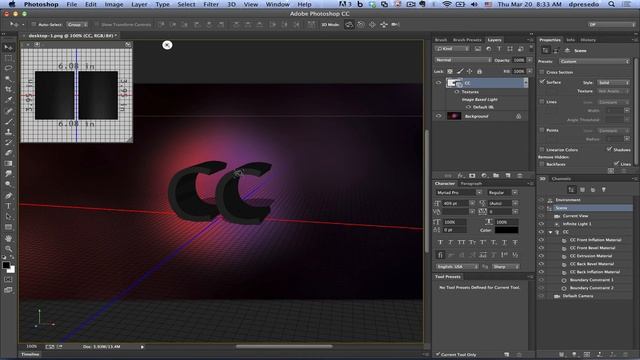Switch to the Brush Presets tab
The width and height of the screenshot is (640, 360).
click(467, 40)
